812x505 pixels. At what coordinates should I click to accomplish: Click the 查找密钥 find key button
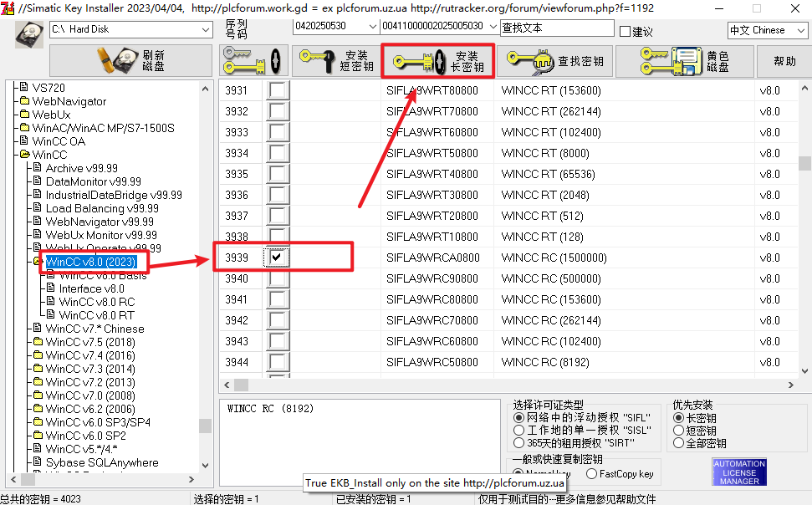tap(556, 61)
